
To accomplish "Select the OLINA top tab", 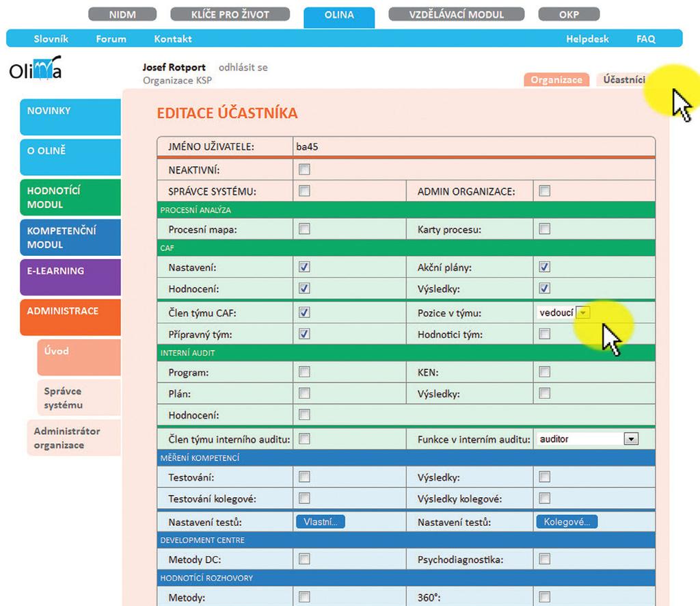I will coord(339,16).
